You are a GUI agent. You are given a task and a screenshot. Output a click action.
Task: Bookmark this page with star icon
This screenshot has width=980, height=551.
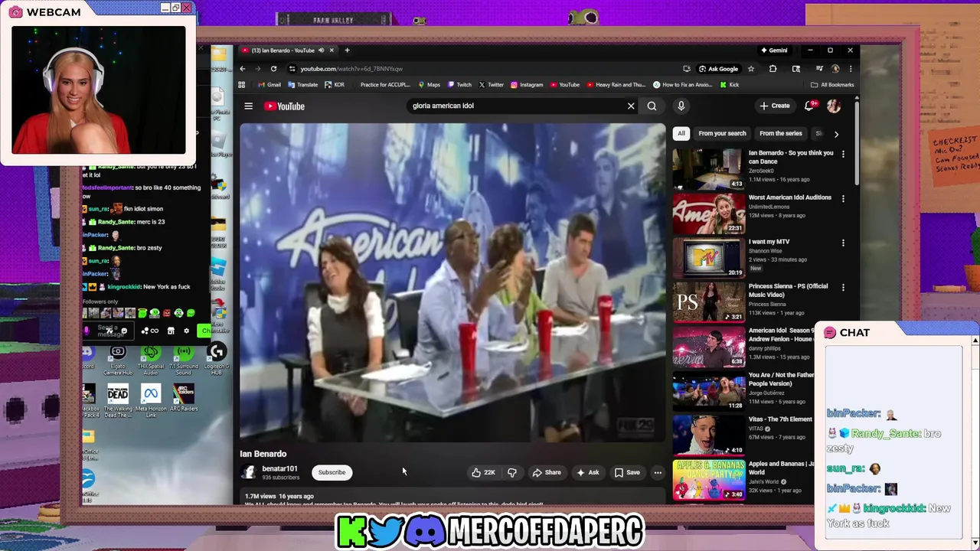coord(750,69)
